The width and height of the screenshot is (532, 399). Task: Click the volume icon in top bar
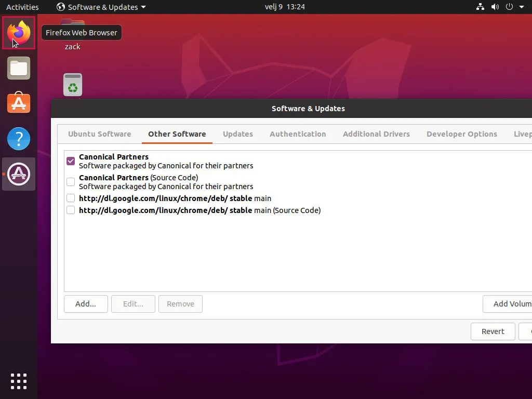pos(495,7)
